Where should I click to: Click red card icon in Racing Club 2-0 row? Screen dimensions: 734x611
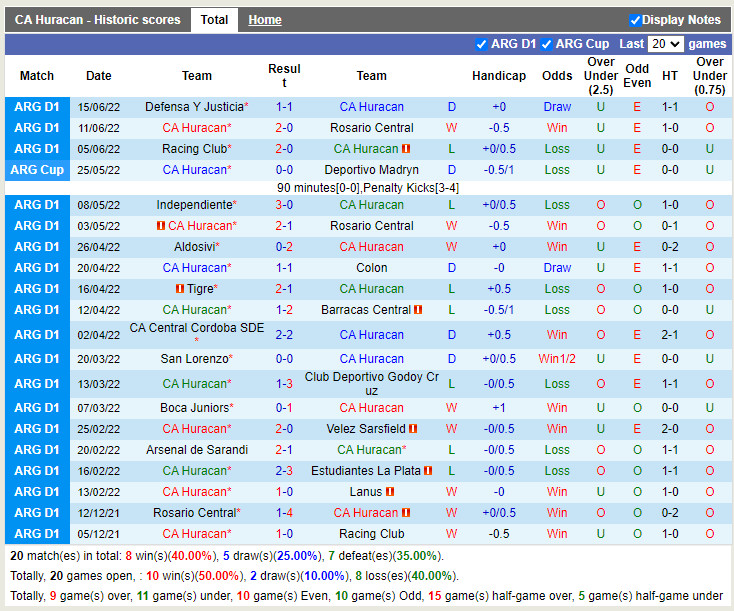pyautogui.click(x=407, y=149)
